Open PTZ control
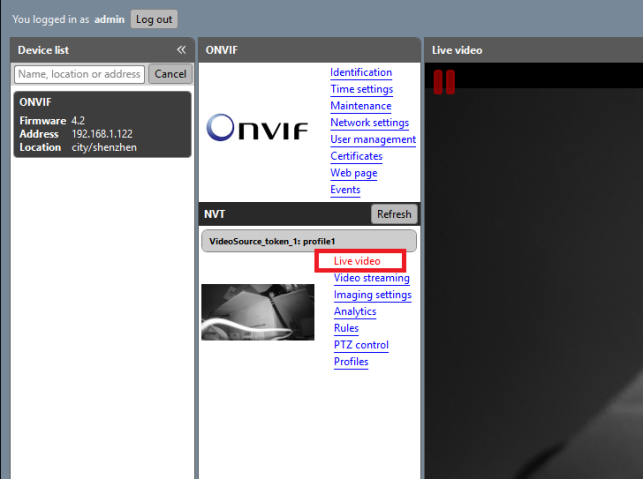 pyautogui.click(x=361, y=345)
